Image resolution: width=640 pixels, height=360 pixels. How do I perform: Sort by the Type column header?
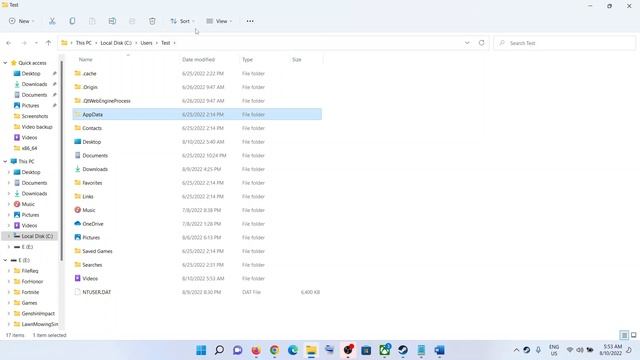coord(247,60)
